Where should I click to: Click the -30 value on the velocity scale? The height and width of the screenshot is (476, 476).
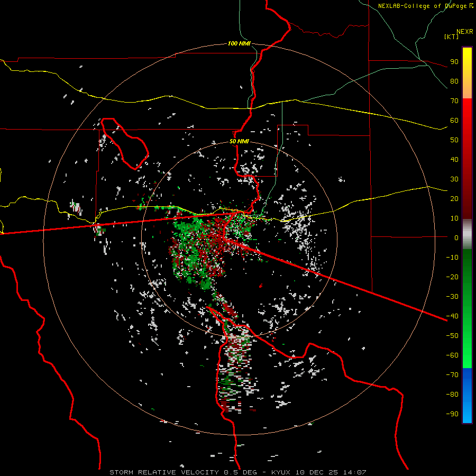[x=452, y=297]
